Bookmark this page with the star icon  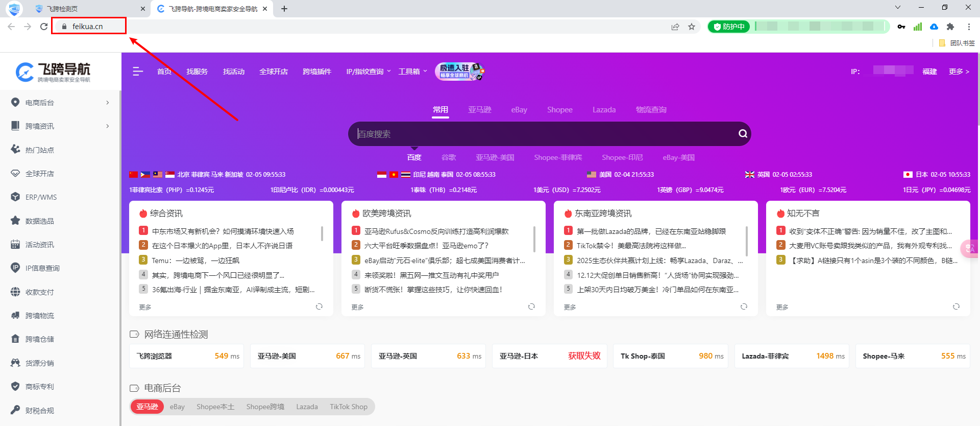tap(692, 27)
